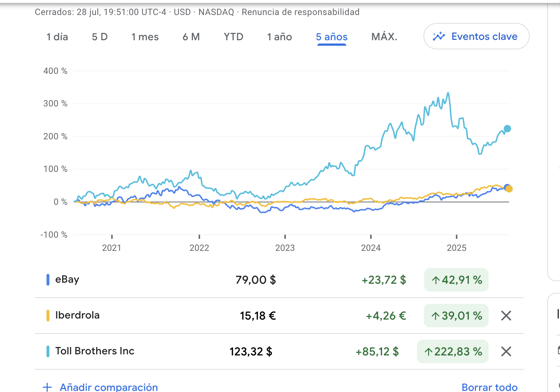560x392 pixels.
Task: Select the 1 mes time range
Action: 145,37
